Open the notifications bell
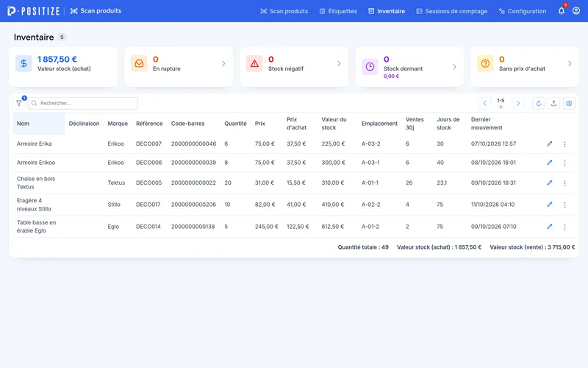Viewport: 588px width, 368px height. pyautogui.click(x=562, y=11)
